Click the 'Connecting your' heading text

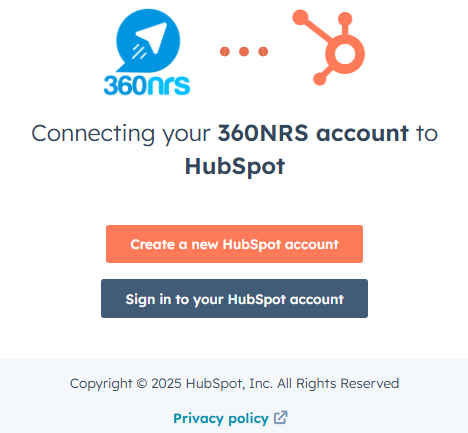point(121,134)
